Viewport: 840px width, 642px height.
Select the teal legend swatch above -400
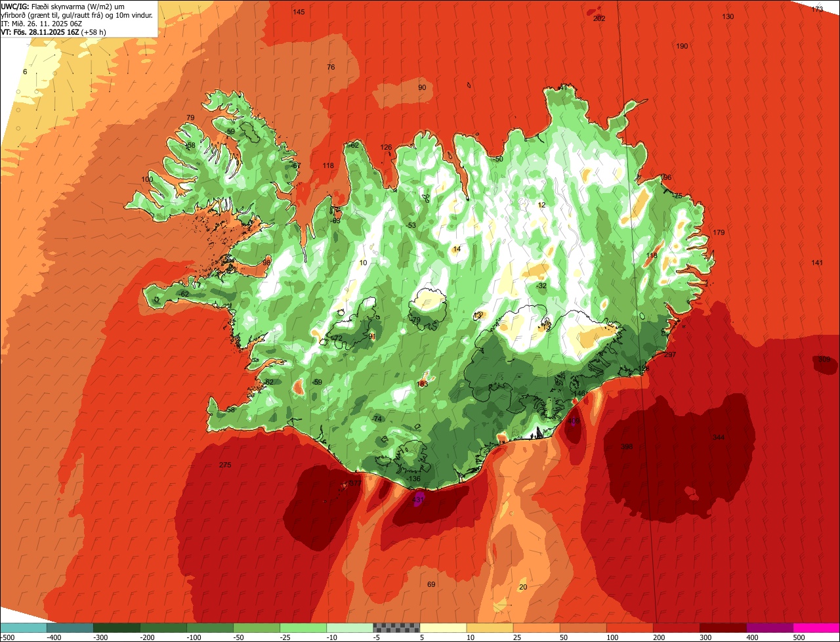tap(70, 628)
